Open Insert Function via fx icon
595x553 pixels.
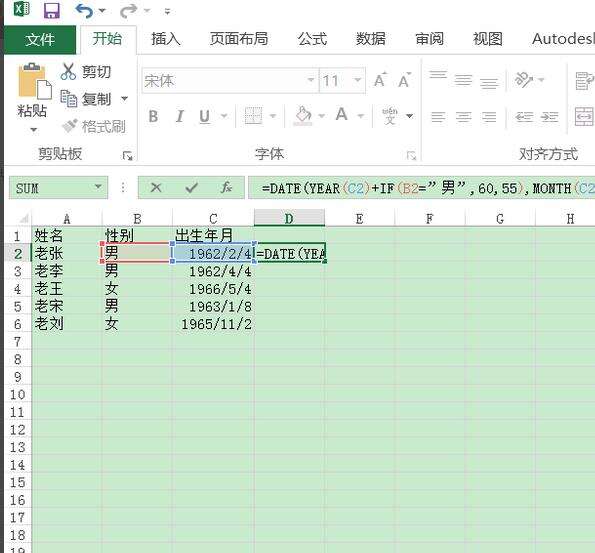click(x=227, y=187)
